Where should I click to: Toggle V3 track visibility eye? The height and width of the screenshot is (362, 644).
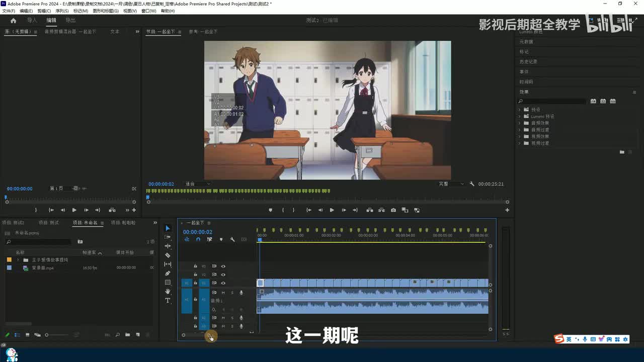pyautogui.click(x=223, y=266)
